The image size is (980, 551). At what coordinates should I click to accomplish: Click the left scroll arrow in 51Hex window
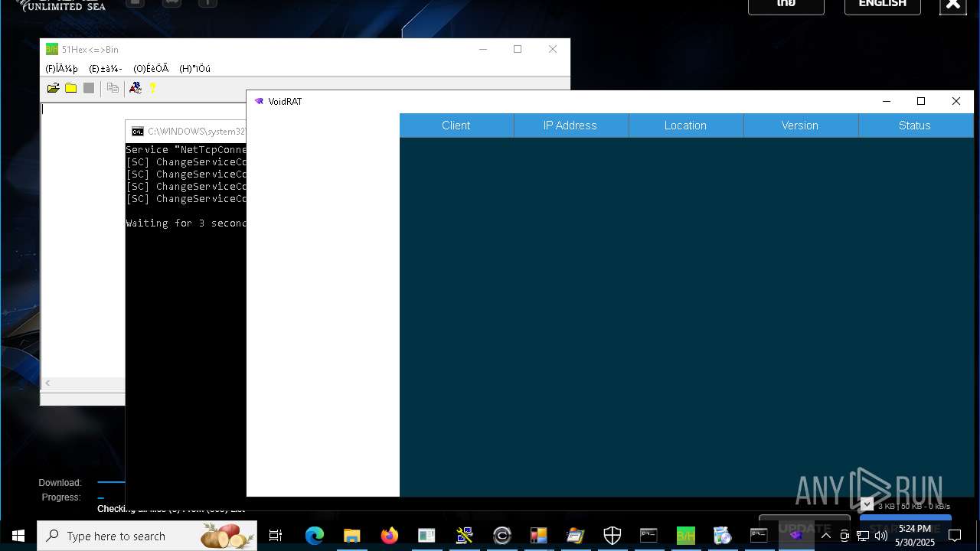[x=47, y=383]
